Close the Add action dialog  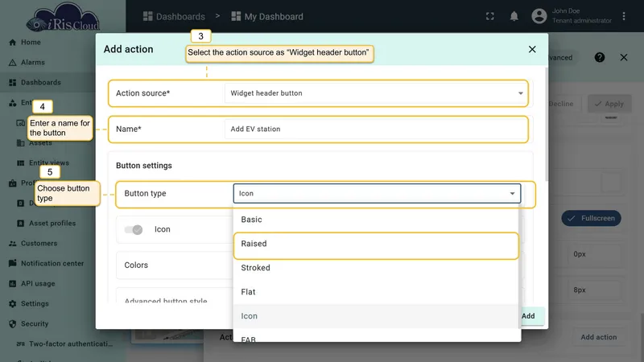[532, 49]
